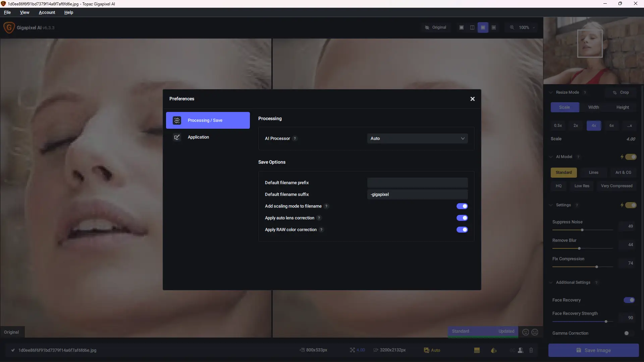This screenshot has width=644, height=362.
Task: Select the split view layout icon
Action: click(472, 27)
